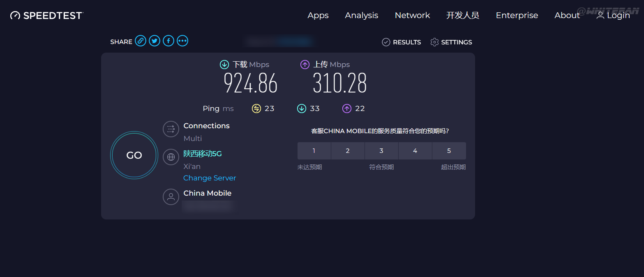
Task: Open the About menu
Action: click(567, 15)
